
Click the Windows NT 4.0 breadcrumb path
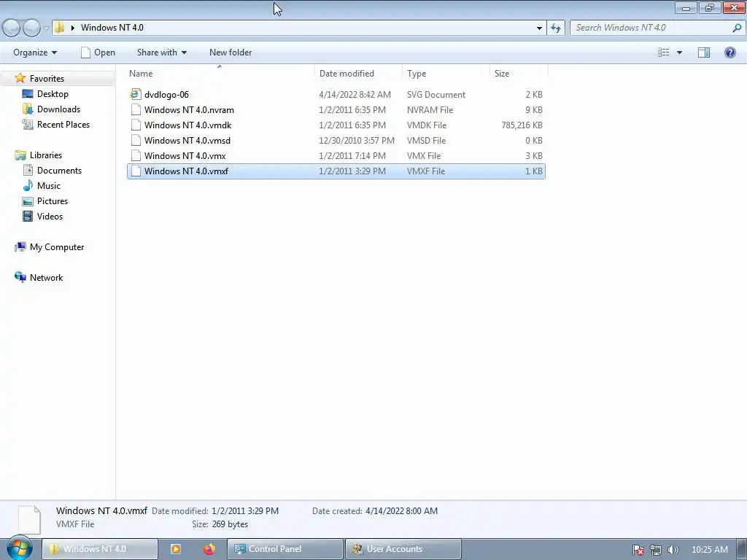[x=112, y=28]
